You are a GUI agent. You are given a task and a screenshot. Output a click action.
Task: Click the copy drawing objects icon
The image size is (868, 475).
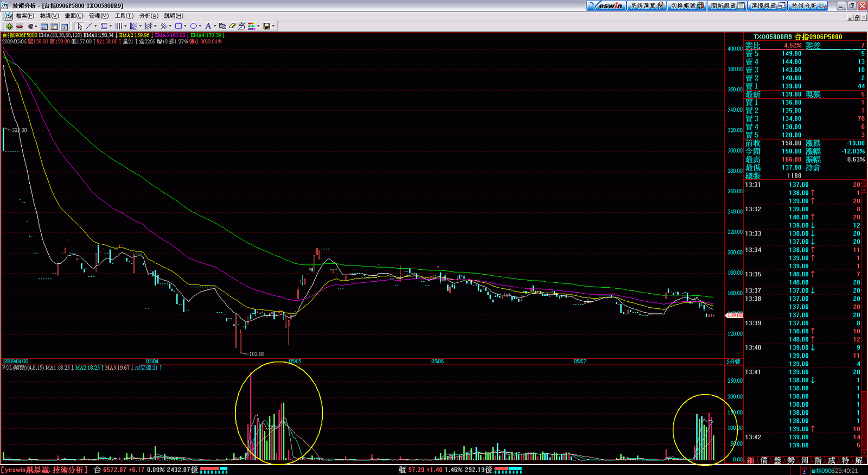222,26
